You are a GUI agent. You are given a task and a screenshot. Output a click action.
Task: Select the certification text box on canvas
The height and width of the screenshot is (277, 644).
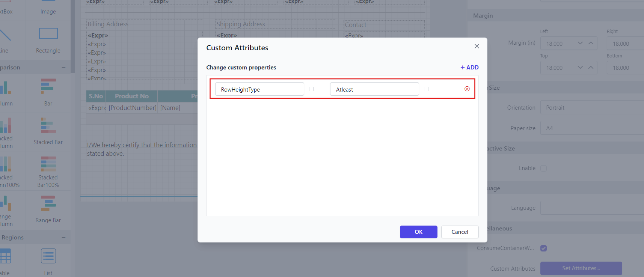pyautogui.click(x=142, y=149)
